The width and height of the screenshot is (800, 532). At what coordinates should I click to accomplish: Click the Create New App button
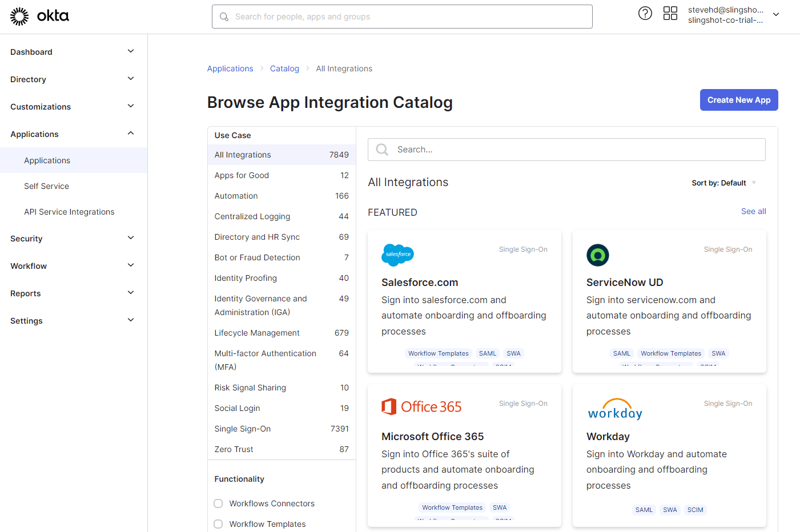pos(739,100)
